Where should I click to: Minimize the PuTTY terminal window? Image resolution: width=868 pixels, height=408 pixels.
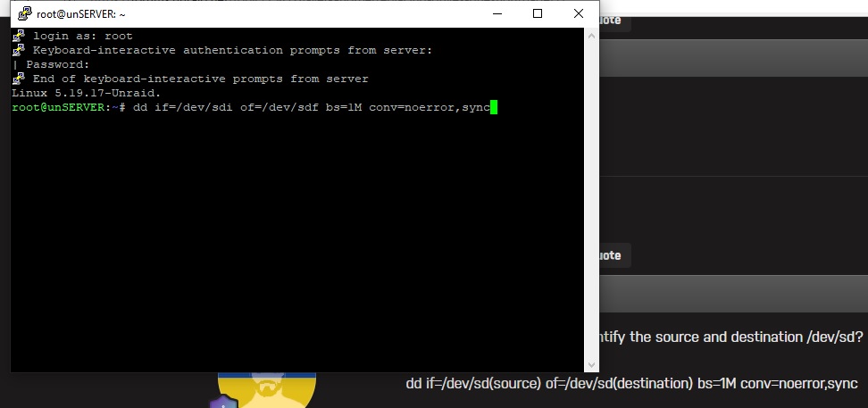pyautogui.click(x=498, y=14)
